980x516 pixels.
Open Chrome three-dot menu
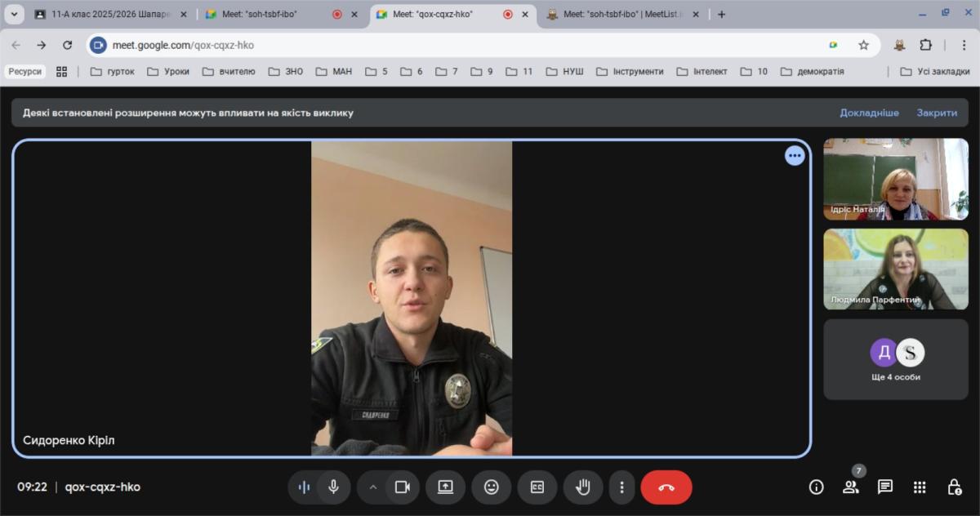964,45
